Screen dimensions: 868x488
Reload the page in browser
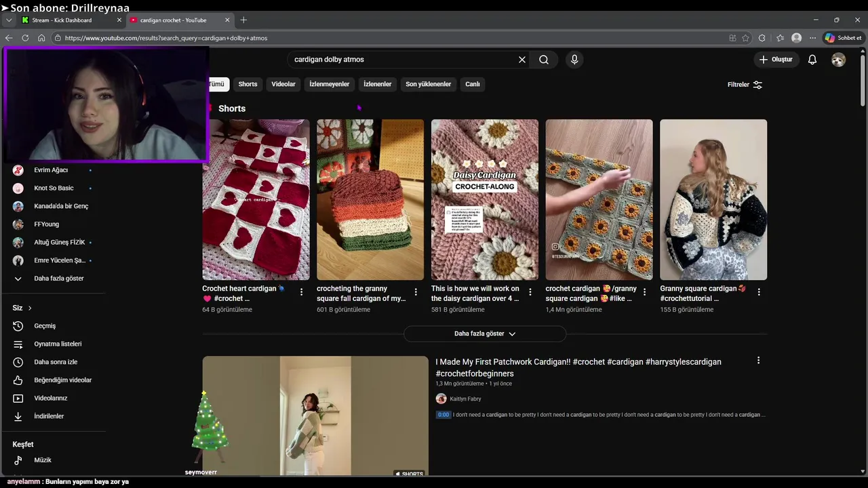(x=25, y=38)
